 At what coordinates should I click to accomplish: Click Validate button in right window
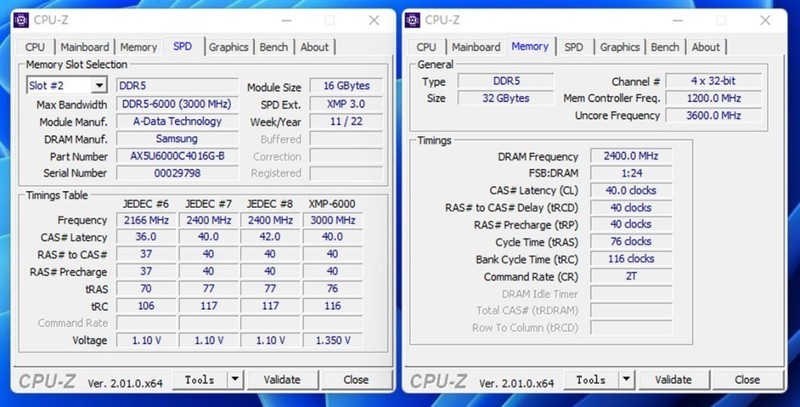point(673,379)
